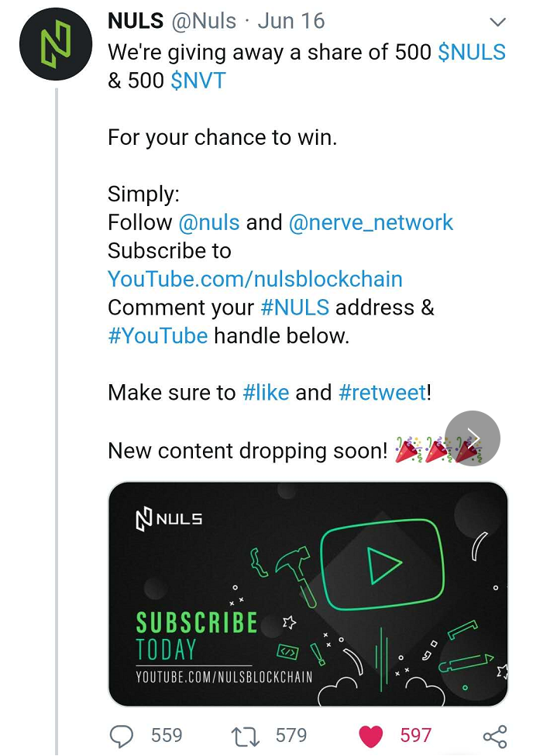
Task: Click the retweet arrows icon
Action: pos(246,736)
